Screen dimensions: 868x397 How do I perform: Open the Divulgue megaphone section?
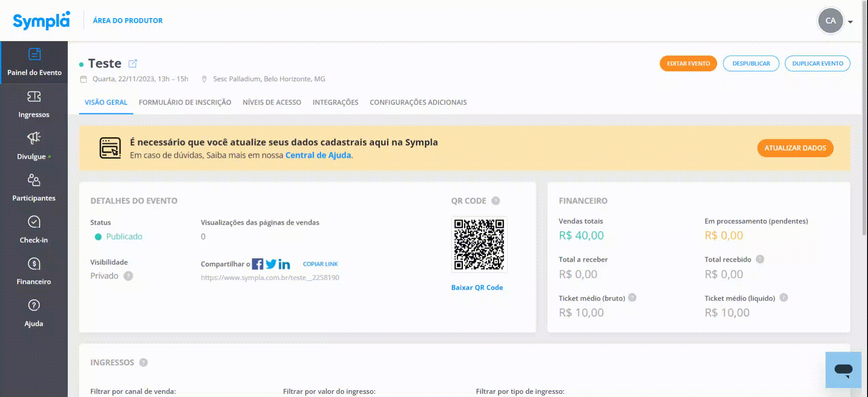[x=34, y=147]
